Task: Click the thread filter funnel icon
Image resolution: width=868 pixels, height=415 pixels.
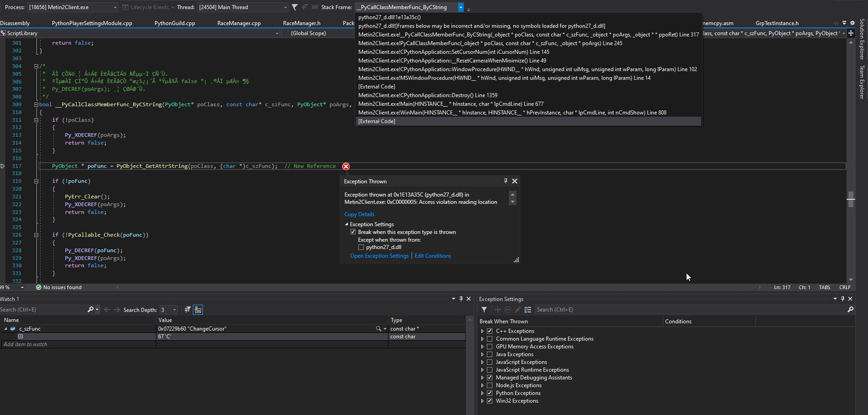Action: [295, 7]
